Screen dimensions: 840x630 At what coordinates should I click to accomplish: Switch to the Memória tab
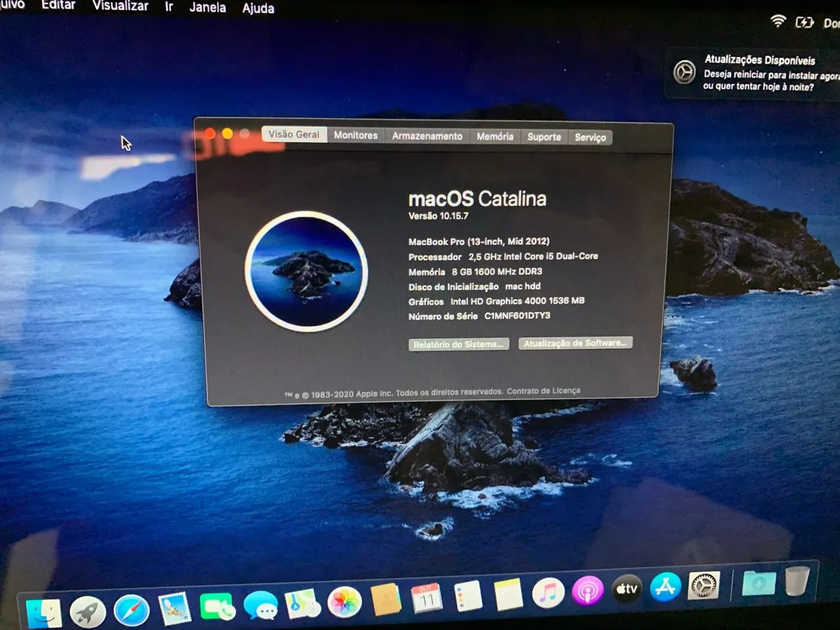[x=495, y=136]
